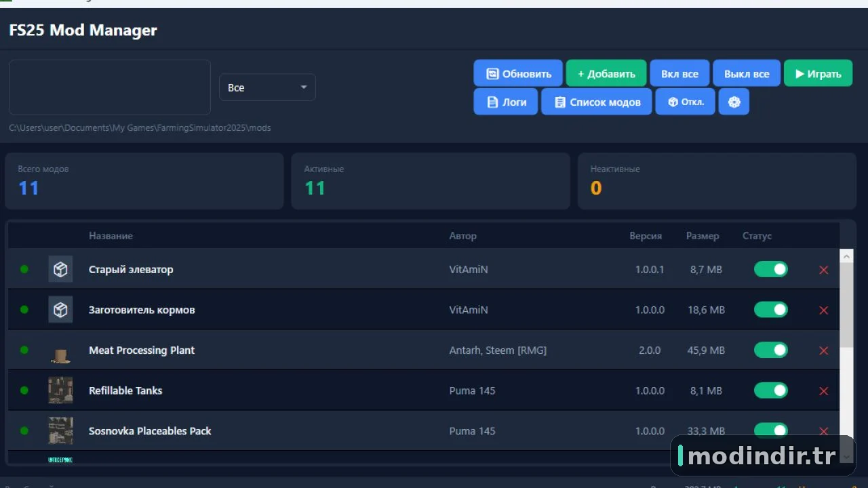Click the Версия column header

tap(646, 236)
